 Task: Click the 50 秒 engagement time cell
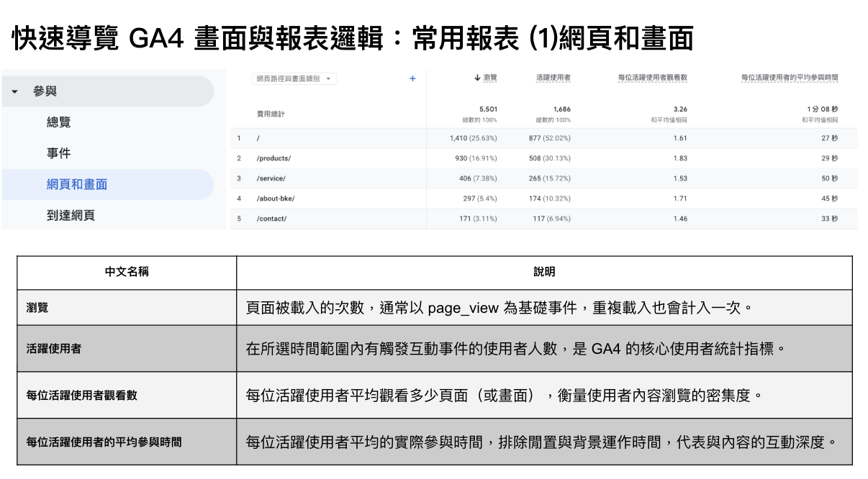click(829, 178)
